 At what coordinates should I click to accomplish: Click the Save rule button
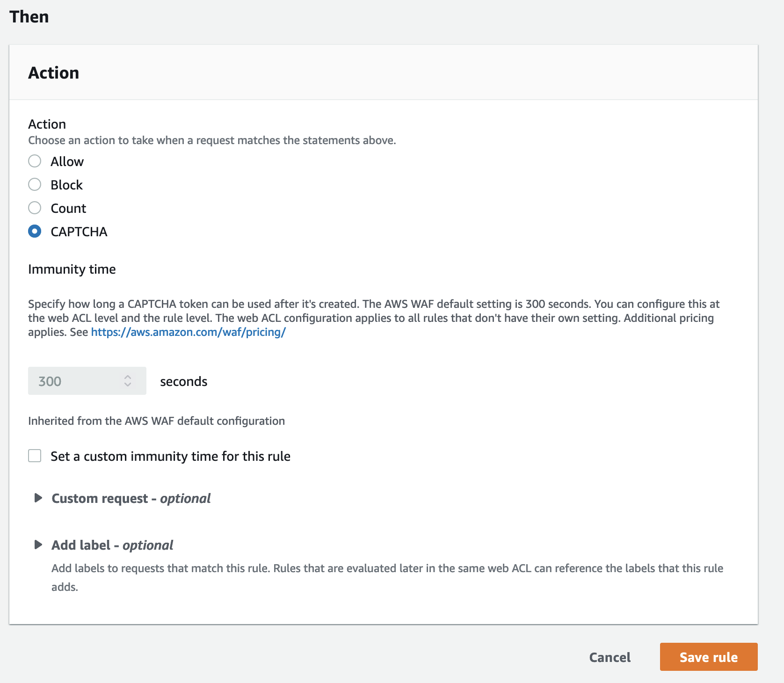(708, 657)
